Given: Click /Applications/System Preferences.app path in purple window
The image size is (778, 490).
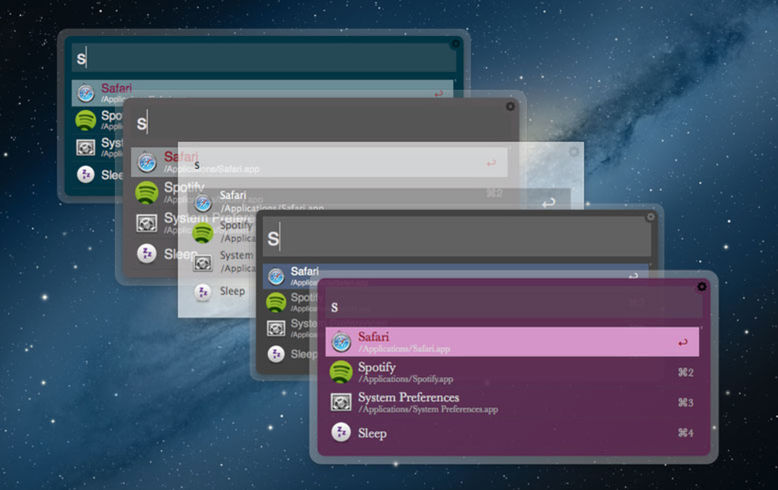Looking at the screenshot, I should tap(428, 409).
